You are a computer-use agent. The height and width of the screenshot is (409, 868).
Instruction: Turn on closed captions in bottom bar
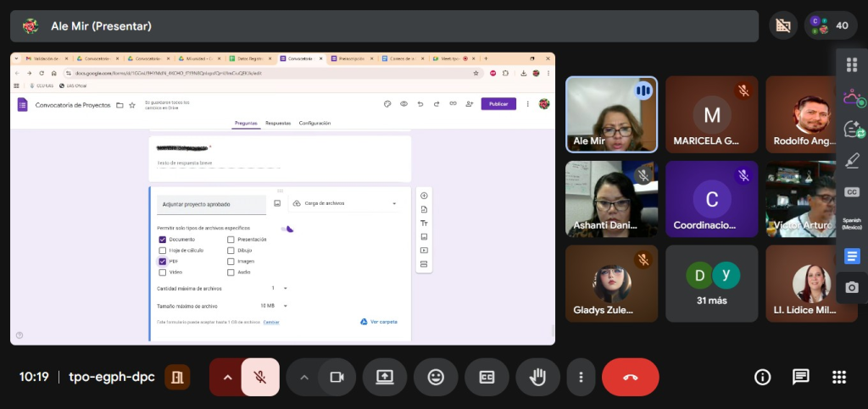(487, 378)
